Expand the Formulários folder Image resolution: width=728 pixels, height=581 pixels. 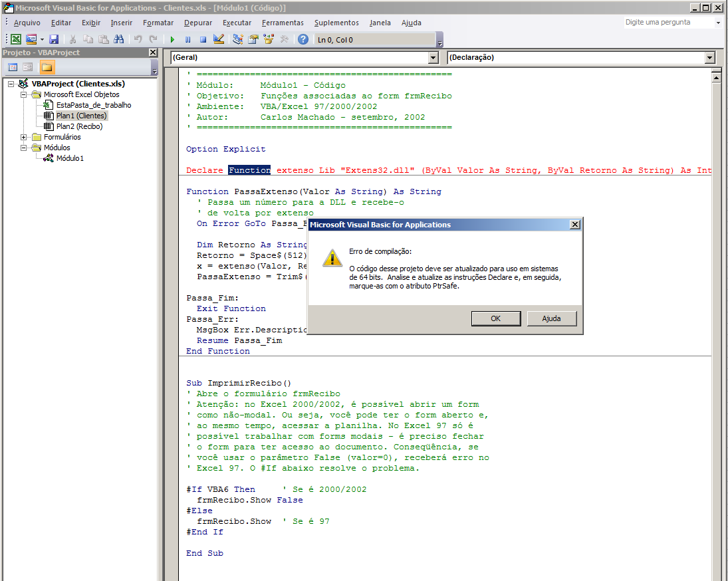pos(23,138)
